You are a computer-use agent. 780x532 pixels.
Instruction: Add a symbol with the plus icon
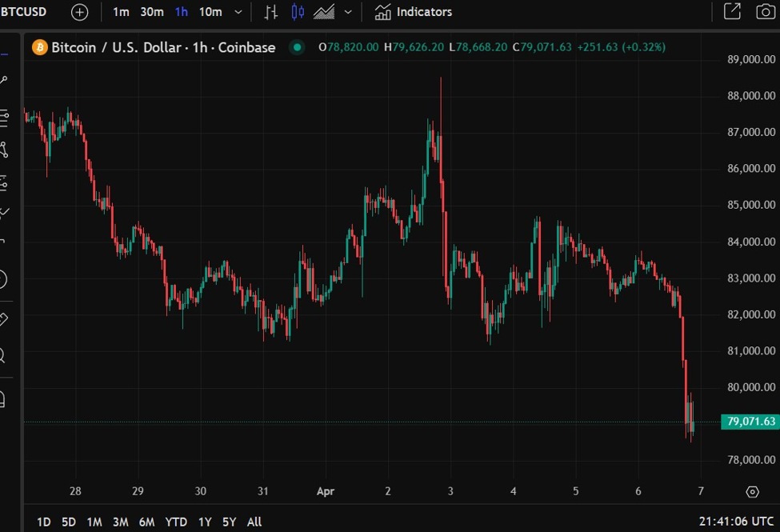(x=79, y=12)
